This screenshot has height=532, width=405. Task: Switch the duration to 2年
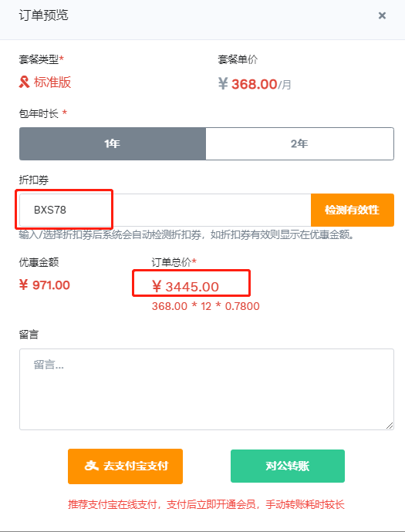tap(300, 144)
